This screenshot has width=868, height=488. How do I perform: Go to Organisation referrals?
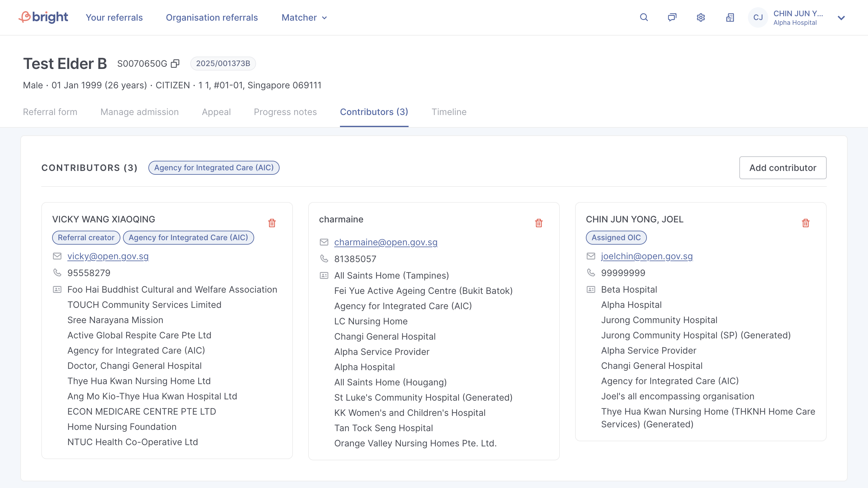click(x=212, y=17)
